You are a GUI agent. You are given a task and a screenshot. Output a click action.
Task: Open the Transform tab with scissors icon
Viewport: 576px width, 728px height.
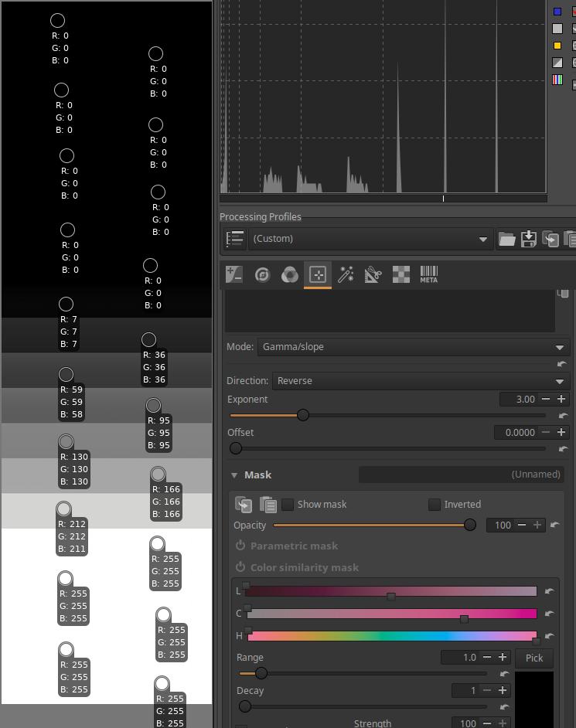[x=373, y=274]
